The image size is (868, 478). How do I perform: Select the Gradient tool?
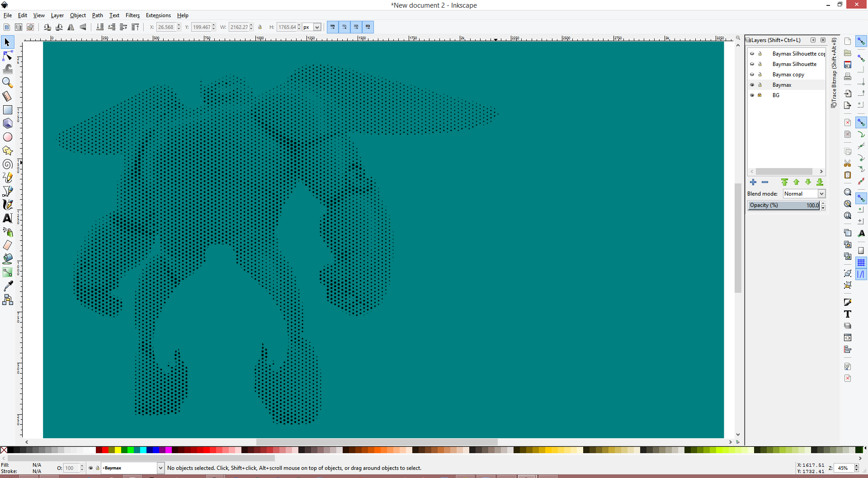tap(7, 272)
